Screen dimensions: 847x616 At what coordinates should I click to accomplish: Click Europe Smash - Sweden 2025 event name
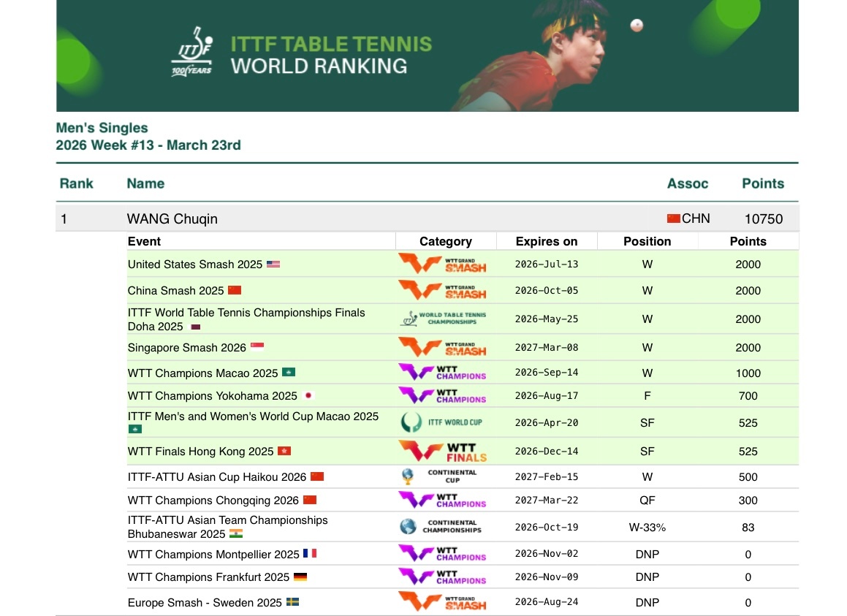pyautogui.click(x=205, y=603)
